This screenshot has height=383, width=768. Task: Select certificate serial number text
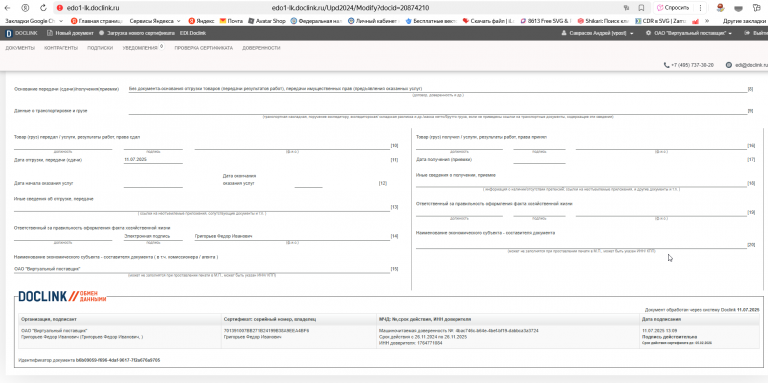(x=266, y=331)
